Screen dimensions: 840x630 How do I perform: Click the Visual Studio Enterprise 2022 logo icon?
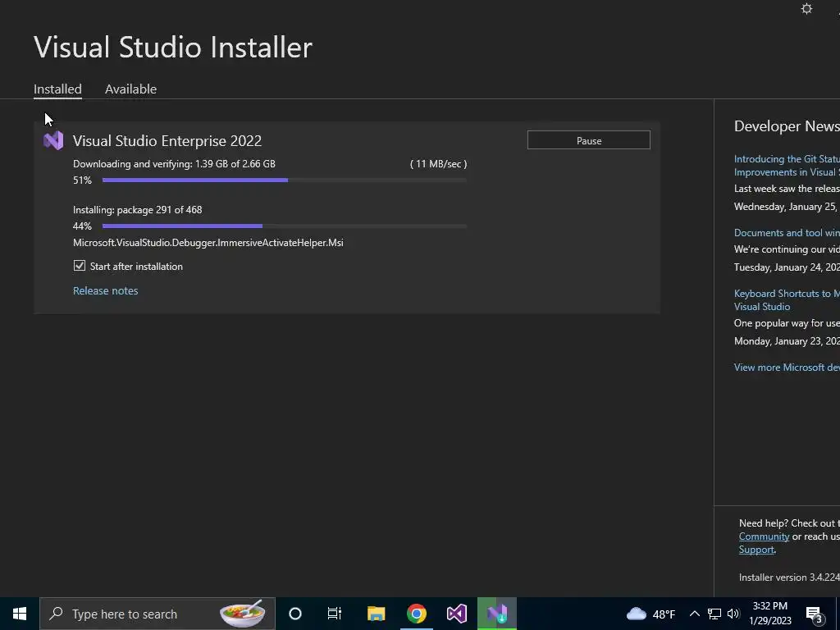(53, 140)
